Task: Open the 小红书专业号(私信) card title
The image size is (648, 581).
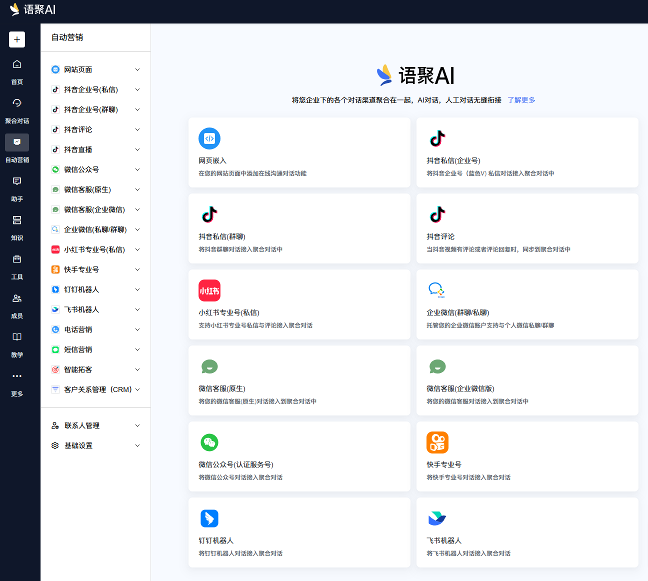Action: point(229,312)
